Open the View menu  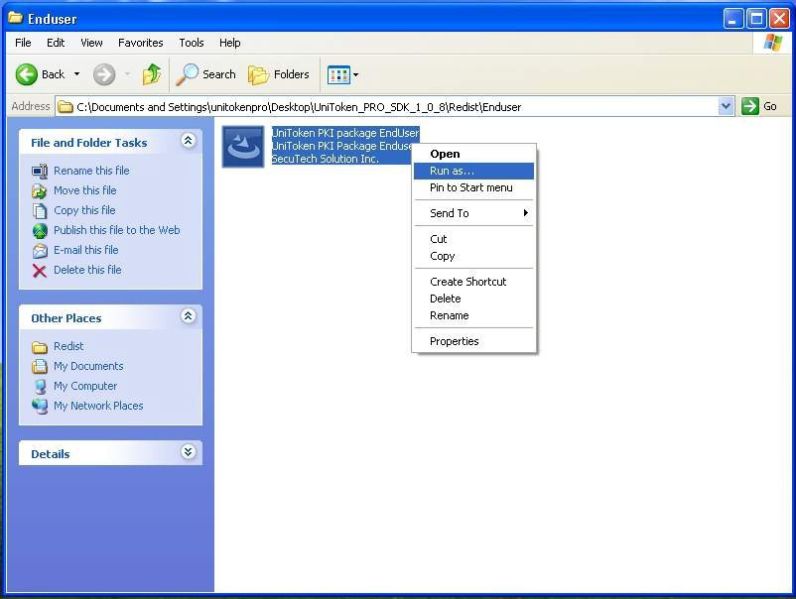(91, 43)
